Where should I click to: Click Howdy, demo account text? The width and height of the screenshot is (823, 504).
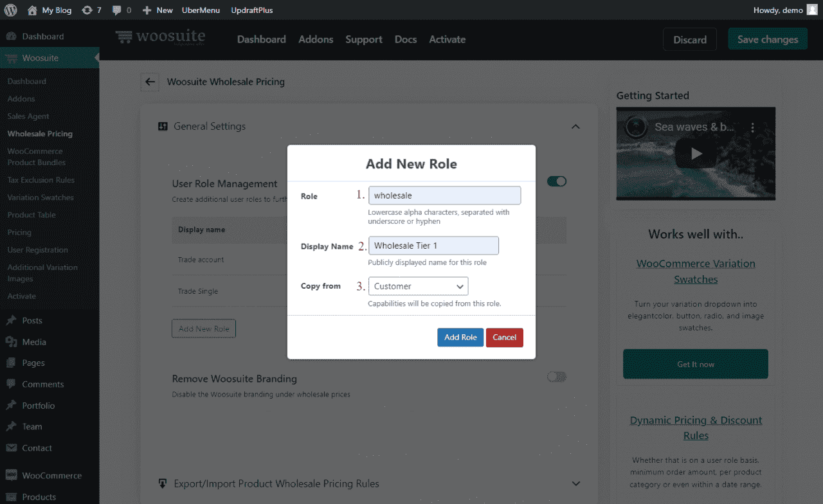tap(778, 10)
